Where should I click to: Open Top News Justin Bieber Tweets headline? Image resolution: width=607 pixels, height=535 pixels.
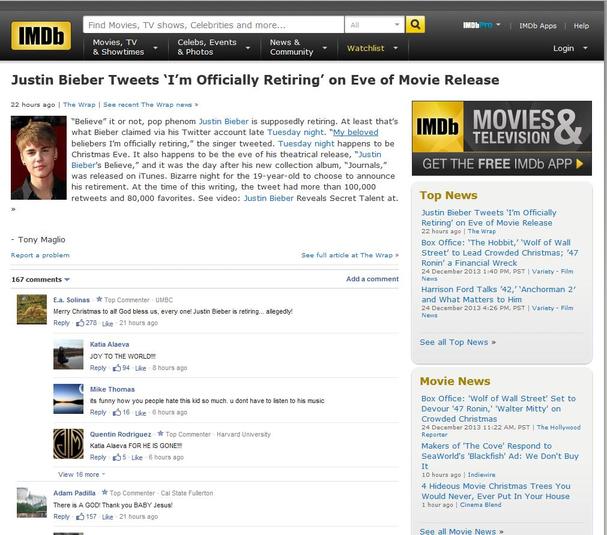coord(489,218)
